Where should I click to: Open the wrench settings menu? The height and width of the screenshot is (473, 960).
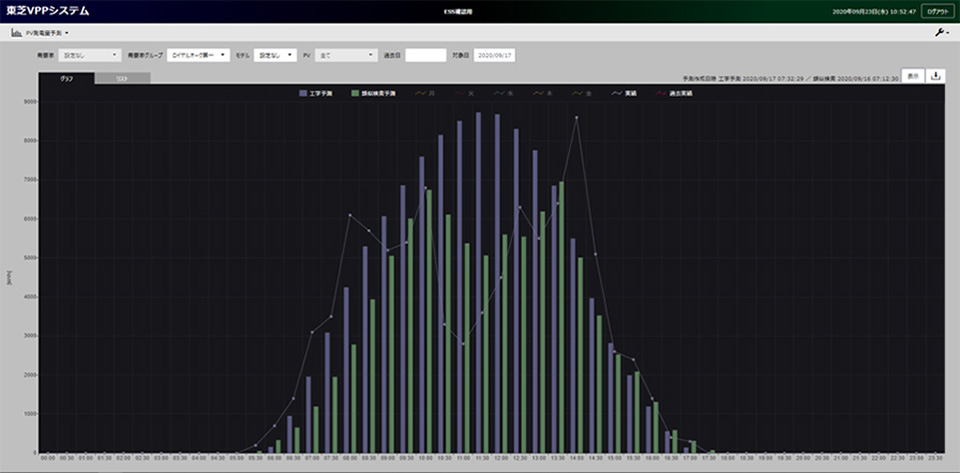pos(940,33)
